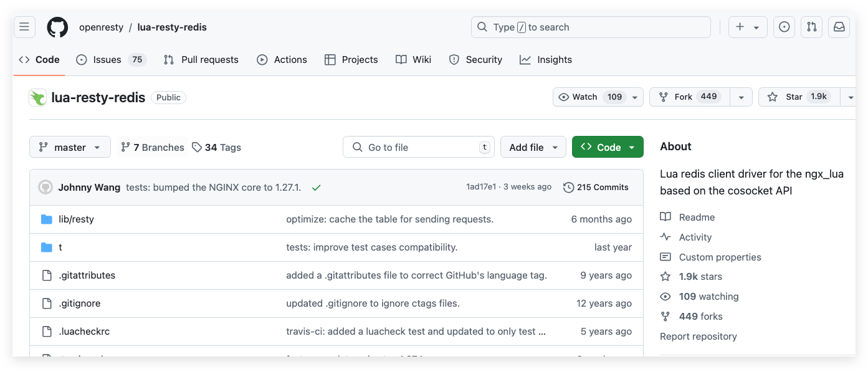
Task: Open the .luacheckrc file
Action: pyautogui.click(x=84, y=332)
